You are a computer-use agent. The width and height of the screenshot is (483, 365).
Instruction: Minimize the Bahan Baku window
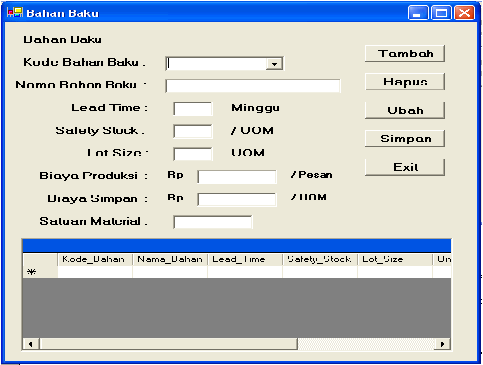click(x=418, y=13)
